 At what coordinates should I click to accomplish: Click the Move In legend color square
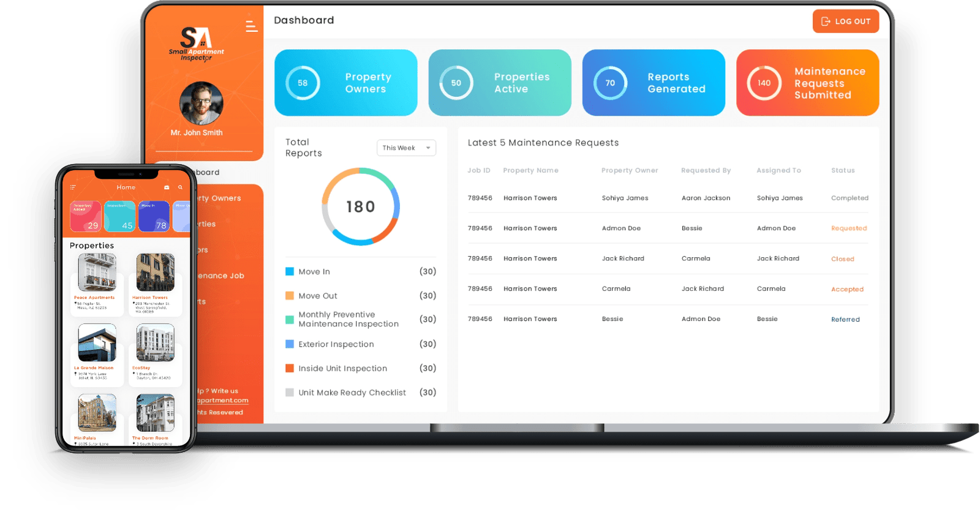click(x=290, y=271)
